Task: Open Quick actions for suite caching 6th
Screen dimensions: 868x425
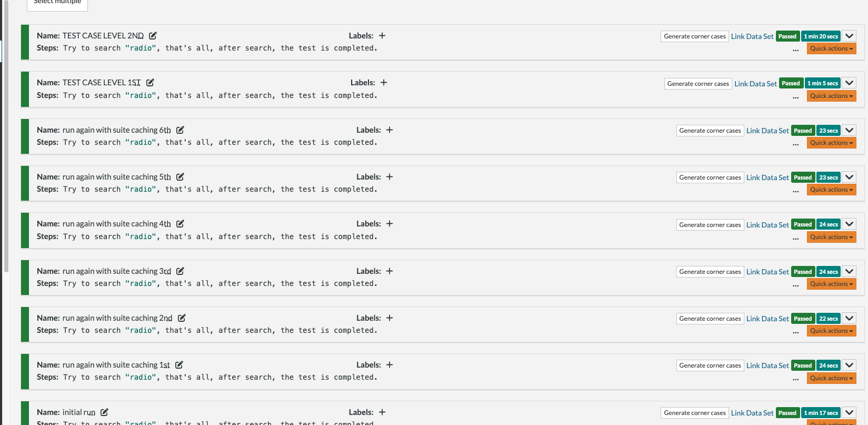Action: coord(831,143)
